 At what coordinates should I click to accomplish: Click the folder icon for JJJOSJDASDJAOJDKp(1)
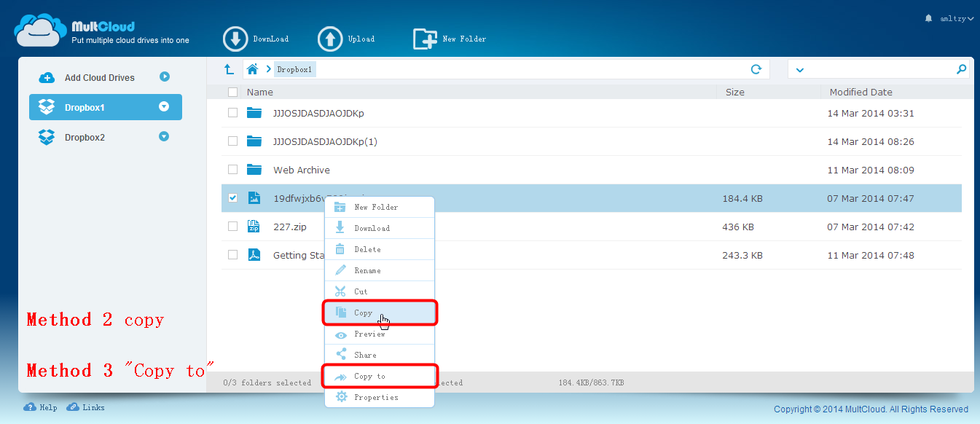tap(254, 141)
